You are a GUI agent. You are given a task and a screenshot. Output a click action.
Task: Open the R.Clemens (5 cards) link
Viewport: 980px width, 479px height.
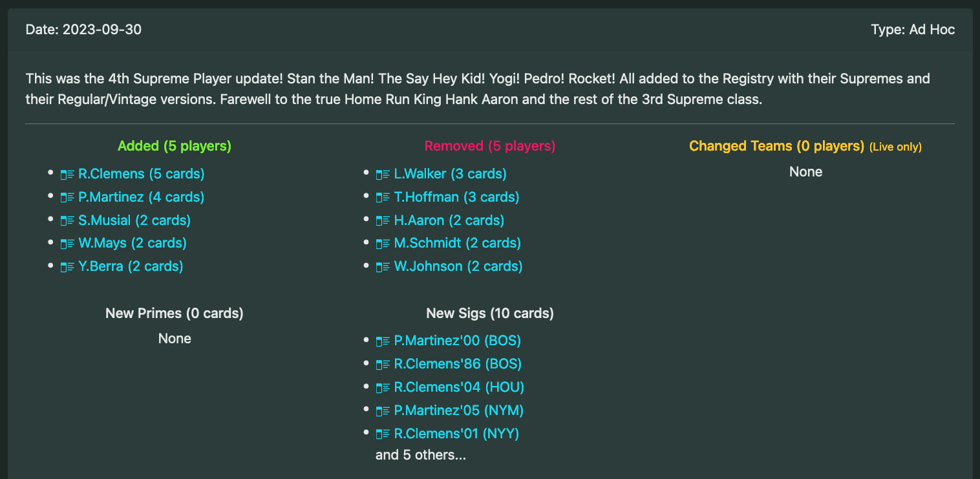(139, 173)
